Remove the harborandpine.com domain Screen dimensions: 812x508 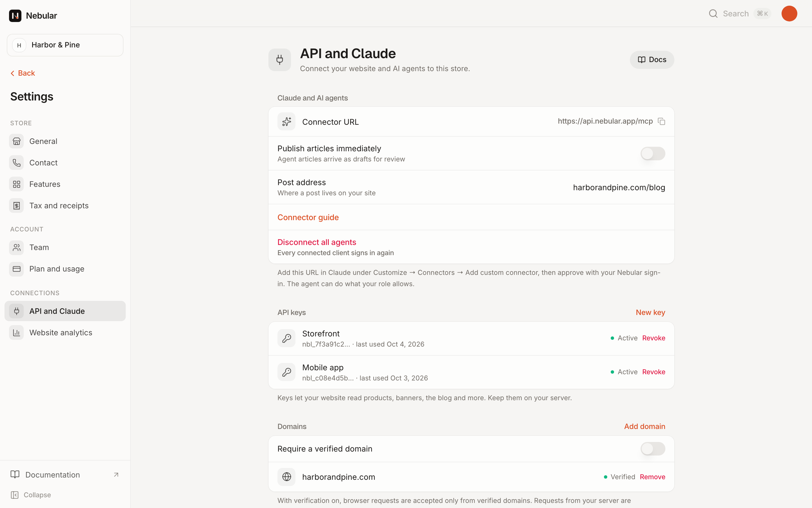tap(652, 477)
